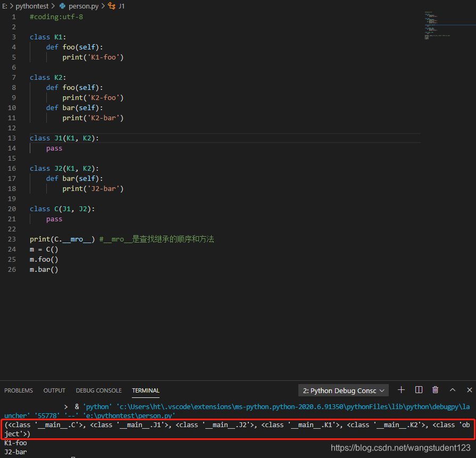
Task: Click the new terminal plus icon
Action: click(x=401, y=390)
